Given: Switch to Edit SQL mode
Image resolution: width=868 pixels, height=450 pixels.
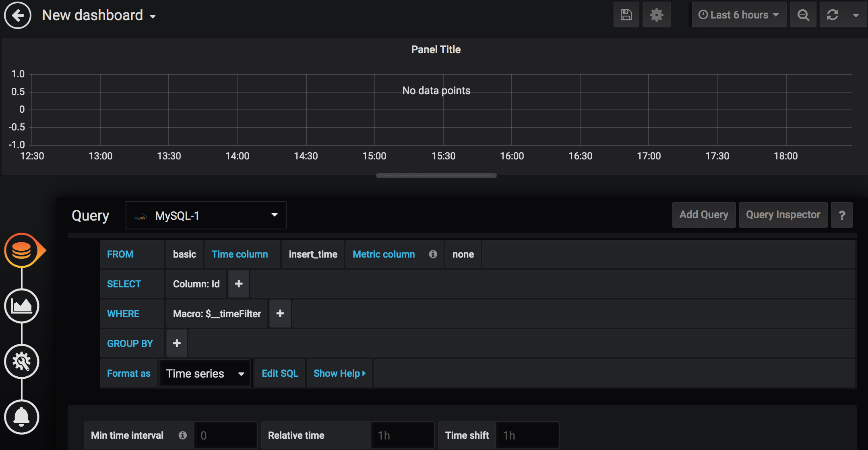Looking at the screenshot, I should click(x=280, y=374).
